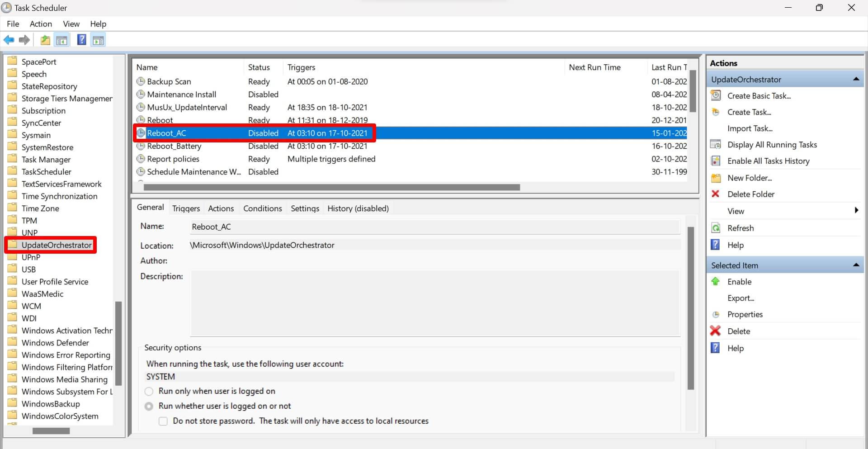Click the Enable All Tasks History icon
The width and height of the screenshot is (868, 449).
tap(716, 161)
